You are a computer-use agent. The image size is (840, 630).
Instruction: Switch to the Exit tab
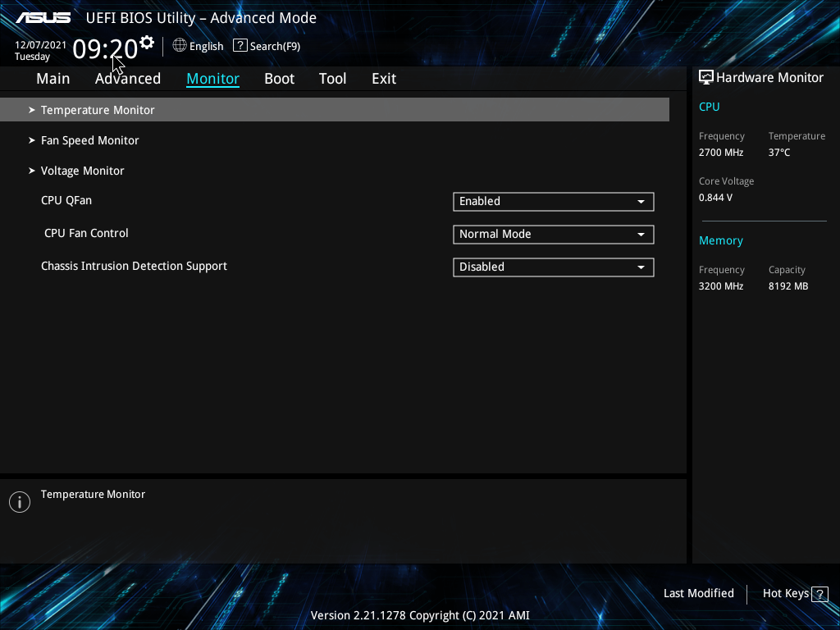pyautogui.click(x=384, y=79)
